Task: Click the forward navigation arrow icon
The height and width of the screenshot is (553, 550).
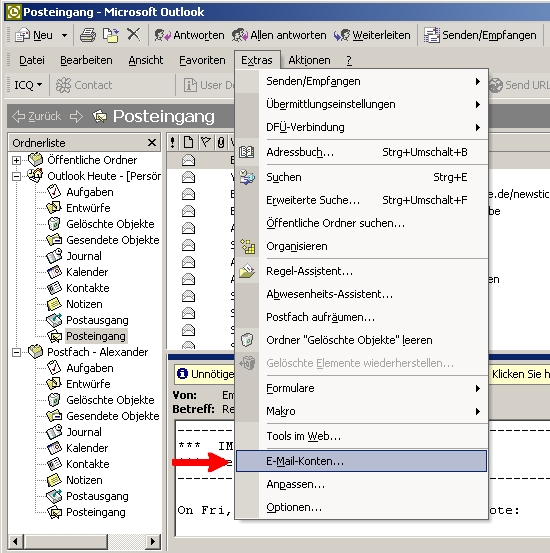Action: coord(76,116)
